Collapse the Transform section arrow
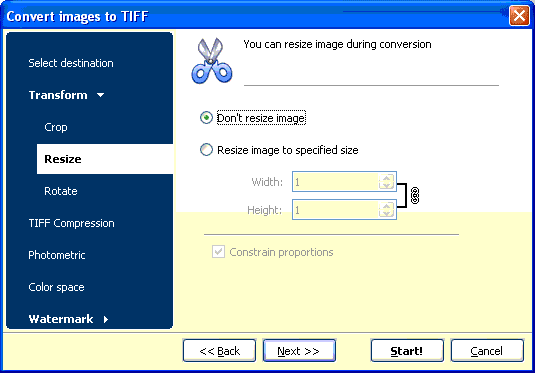 (x=100, y=95)
